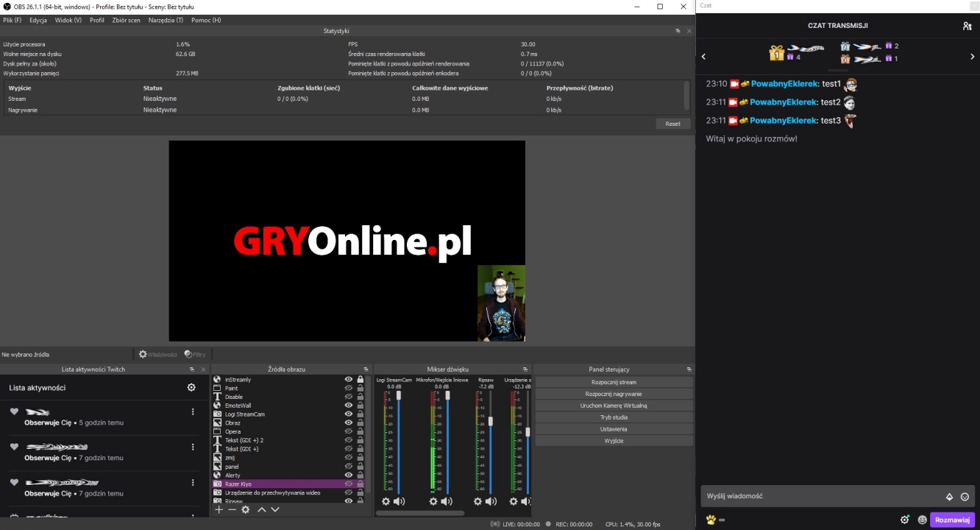Screen dimensions: 980x530
Task: Click the left chevron in chat banner
Action: (x=703, y=56)
